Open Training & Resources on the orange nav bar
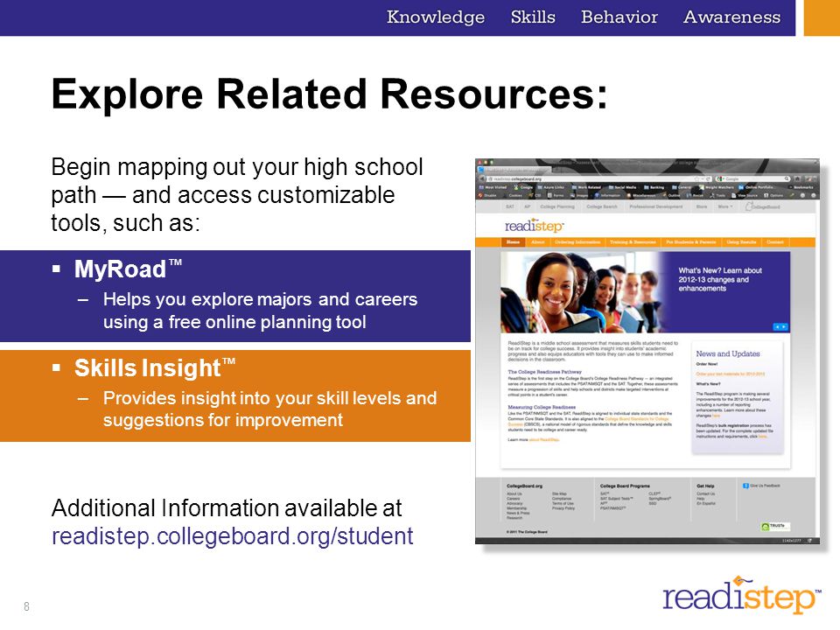Screen dimensions: 840x630 [x=633, y=242]
